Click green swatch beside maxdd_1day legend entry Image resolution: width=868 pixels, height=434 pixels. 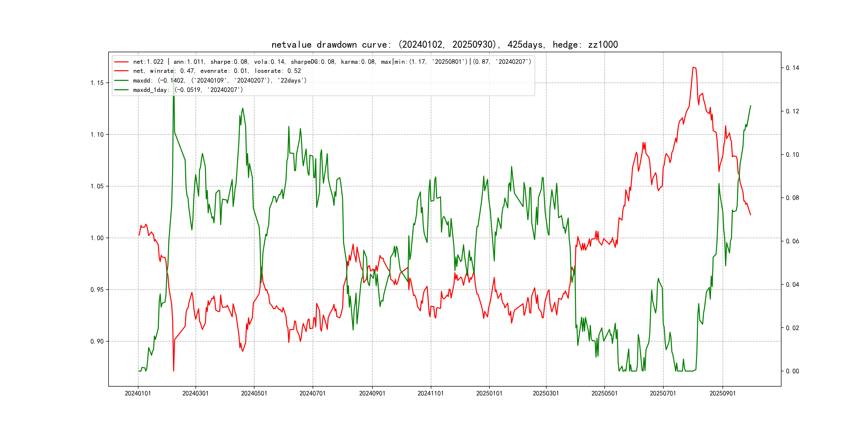pyautogui.click(x=121, y=90)
